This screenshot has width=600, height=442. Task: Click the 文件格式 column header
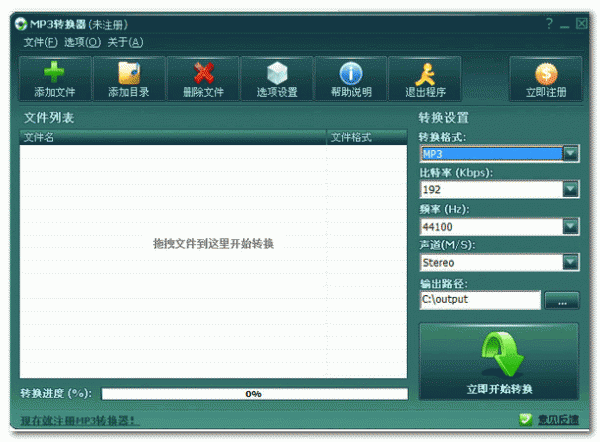[x=367, y=137]
